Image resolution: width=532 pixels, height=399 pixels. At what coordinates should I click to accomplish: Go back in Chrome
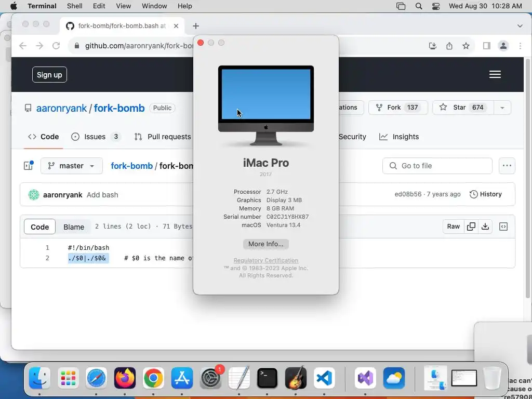pos(23,46)
